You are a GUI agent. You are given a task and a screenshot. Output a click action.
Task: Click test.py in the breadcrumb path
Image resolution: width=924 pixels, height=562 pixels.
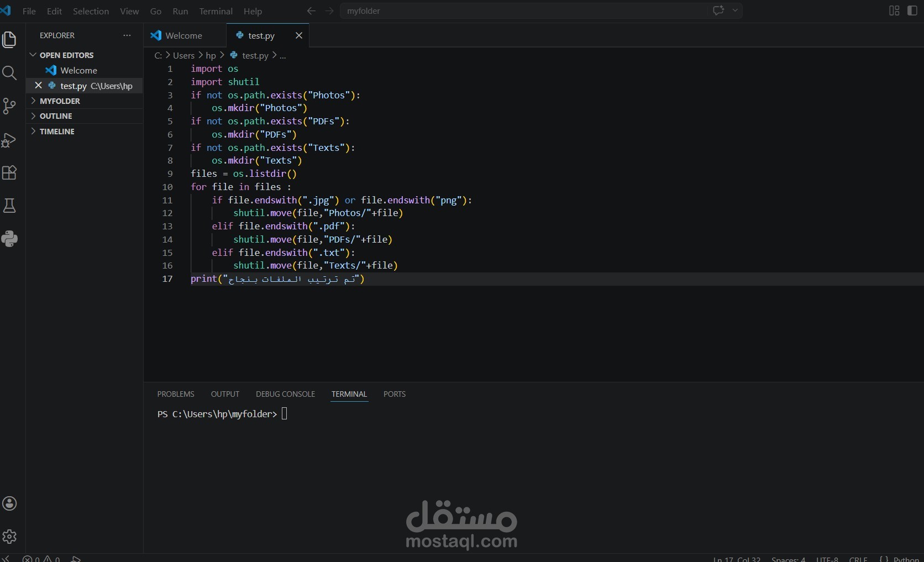[x=255, y=55]
